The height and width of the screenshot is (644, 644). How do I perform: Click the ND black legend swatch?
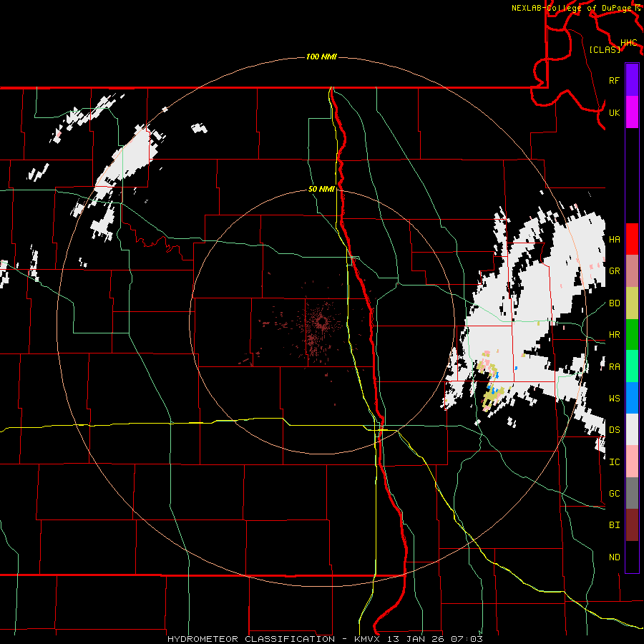(x=632, y=557)
